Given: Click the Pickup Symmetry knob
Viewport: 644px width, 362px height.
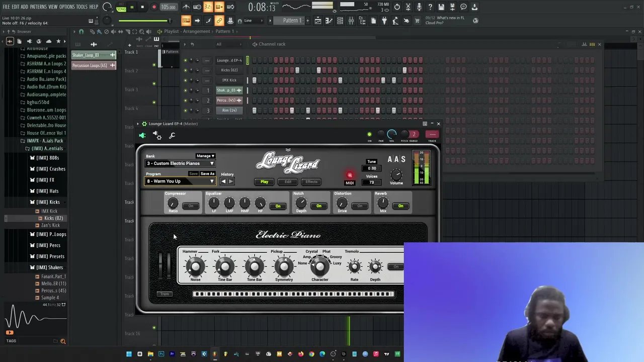Looking at the screenshot, I should click(x=284, y=266).
